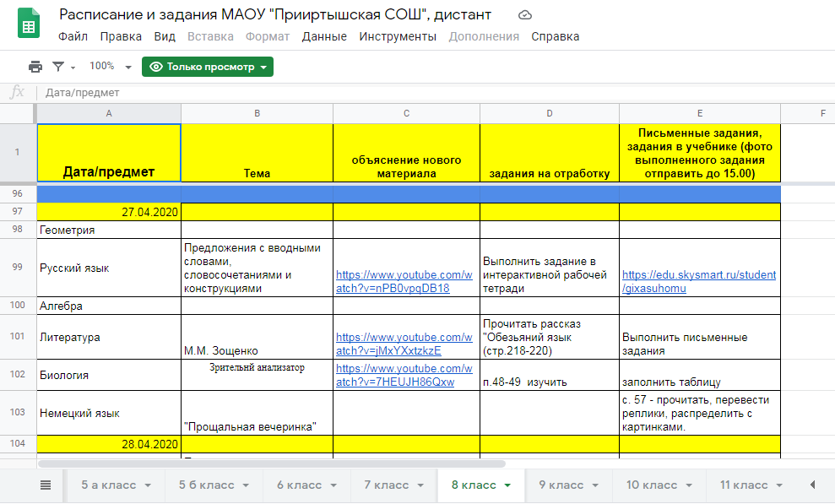Select row 99 header
Image resolution: width=835 pixels, height=504 pixels.
[18, 267]
